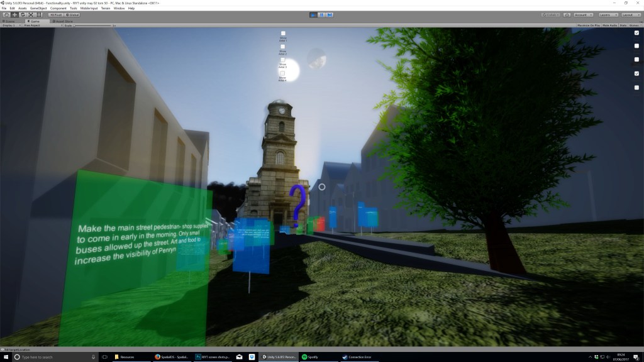
Task: Select the Scale tool
Action: coord(31,14)
